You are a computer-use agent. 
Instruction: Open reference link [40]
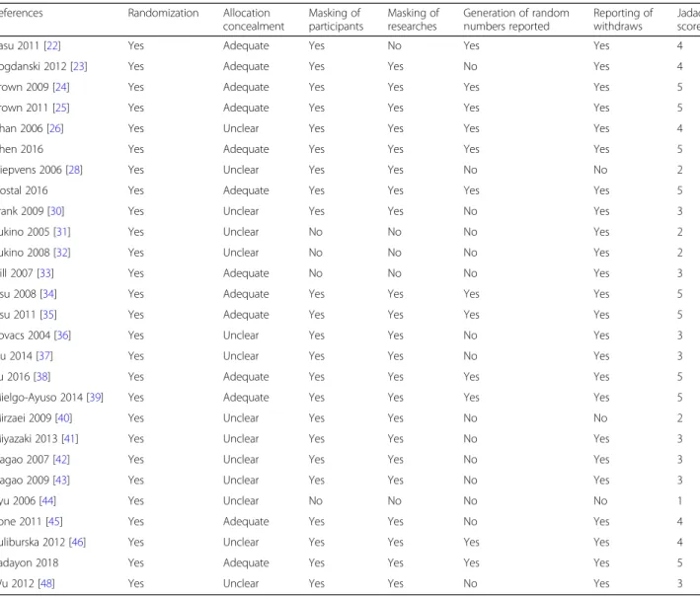(x=64, y=418)
